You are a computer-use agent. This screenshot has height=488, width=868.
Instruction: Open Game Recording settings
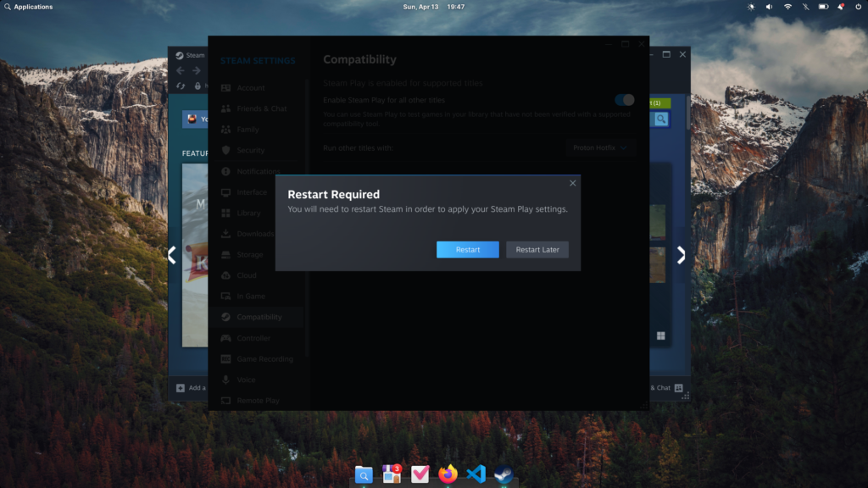[x=258, y=359]
